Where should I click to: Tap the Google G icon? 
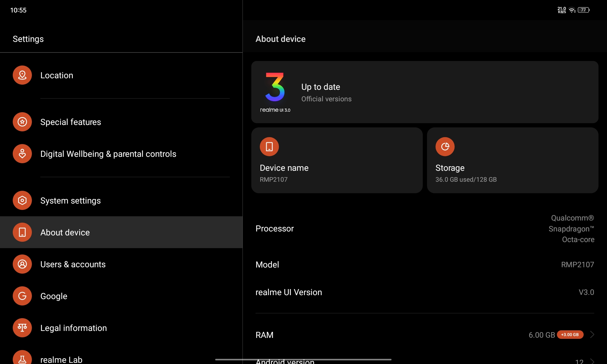(22, 296)
